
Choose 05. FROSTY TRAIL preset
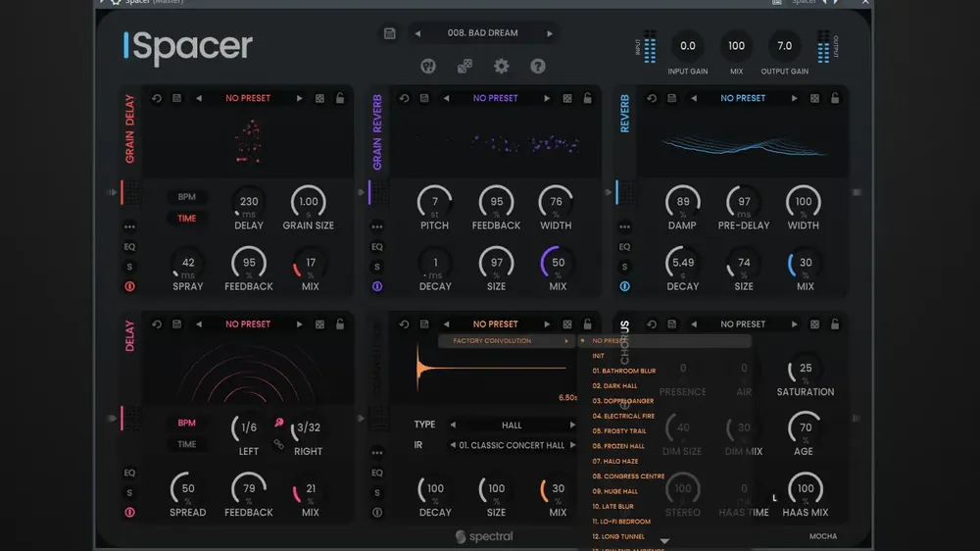click(x=618, y=431)
